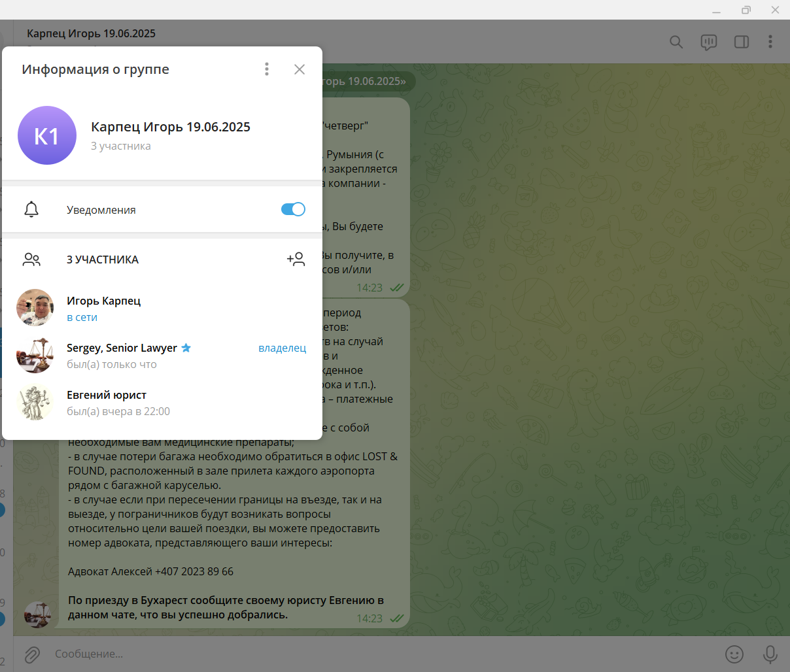The height and width of the screenshot is (672, 790).
Task: Click phone number +407 2023 89 66
Action: 194,571
